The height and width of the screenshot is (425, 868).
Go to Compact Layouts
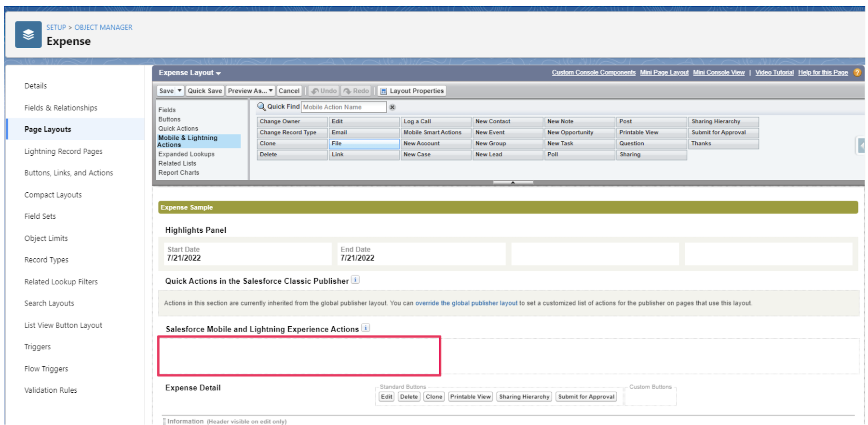coord(53,195)
